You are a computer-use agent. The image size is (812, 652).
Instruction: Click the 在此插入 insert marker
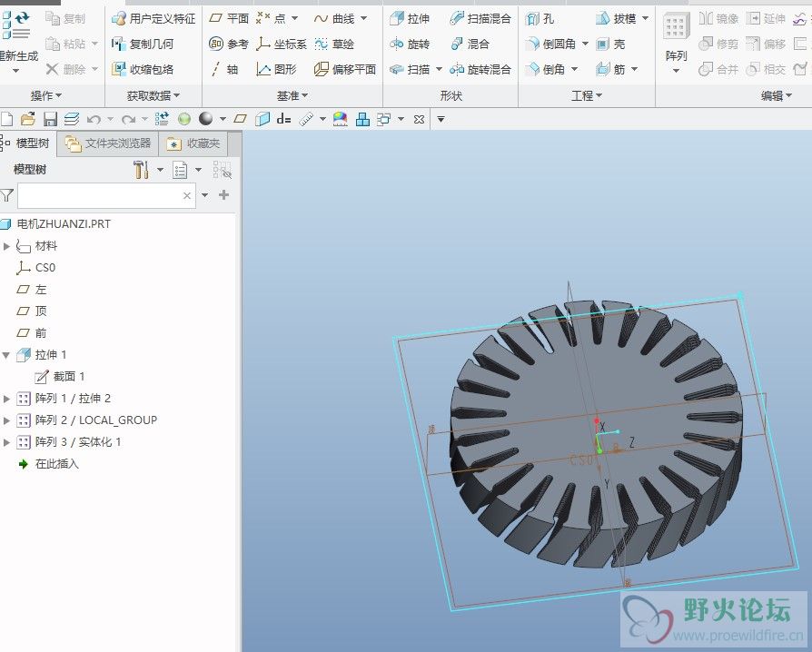pos(48,464)
